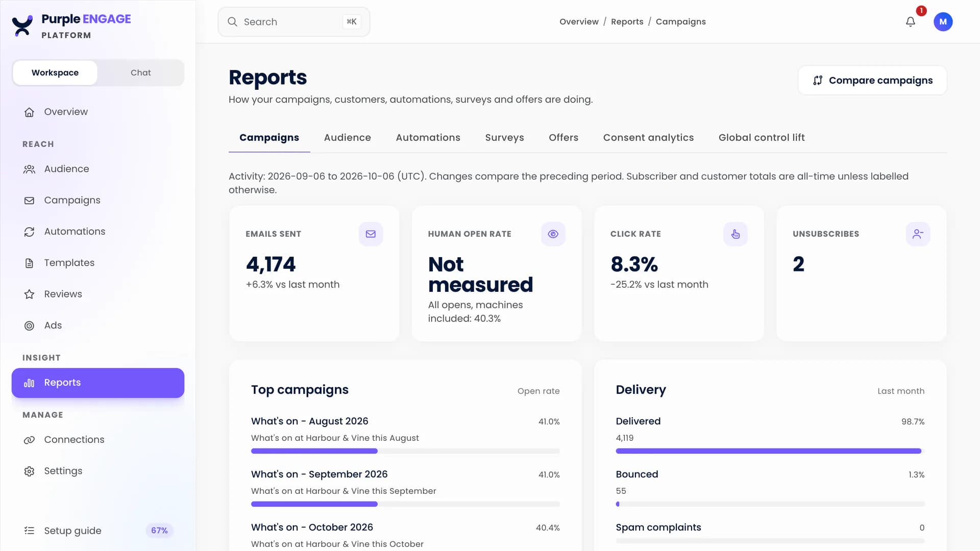The height and width of the screenshot is (551, 980).
Task: Click the Human Open Rate eye icon
Action: tap(553, 234)
